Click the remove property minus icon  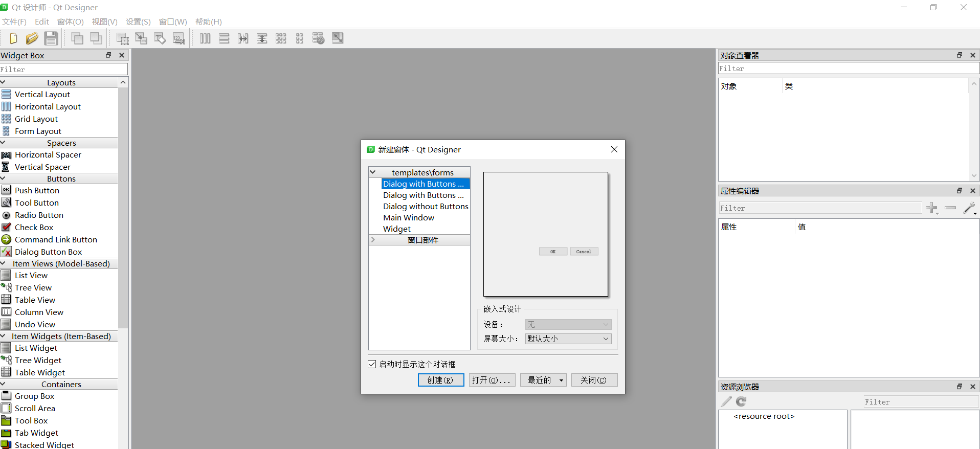click(950, 208)
